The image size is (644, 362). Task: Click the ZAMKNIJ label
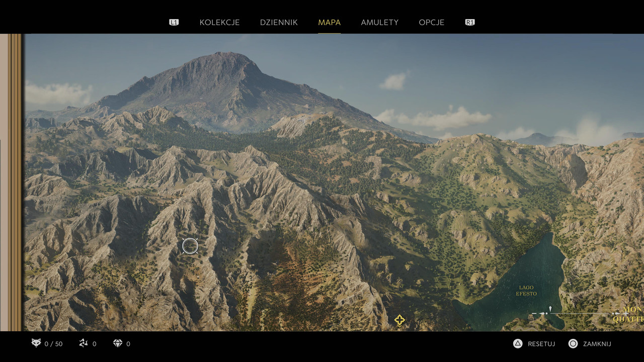(x=597, y=344)
